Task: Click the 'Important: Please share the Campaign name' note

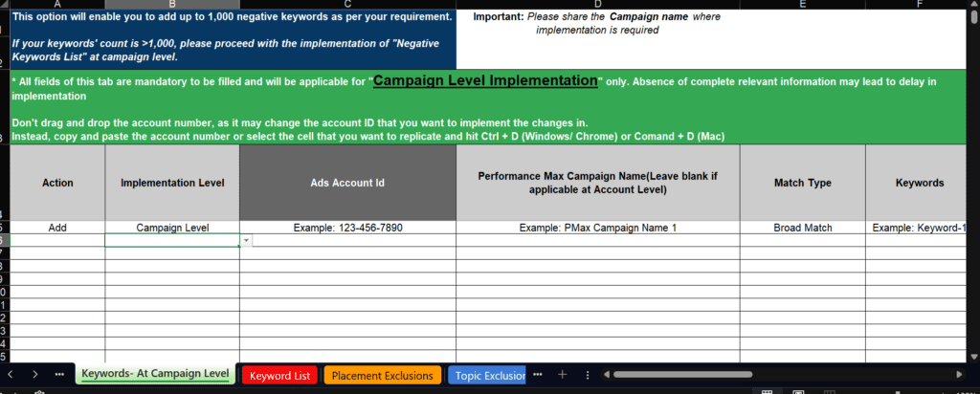Action: point(597,23)
